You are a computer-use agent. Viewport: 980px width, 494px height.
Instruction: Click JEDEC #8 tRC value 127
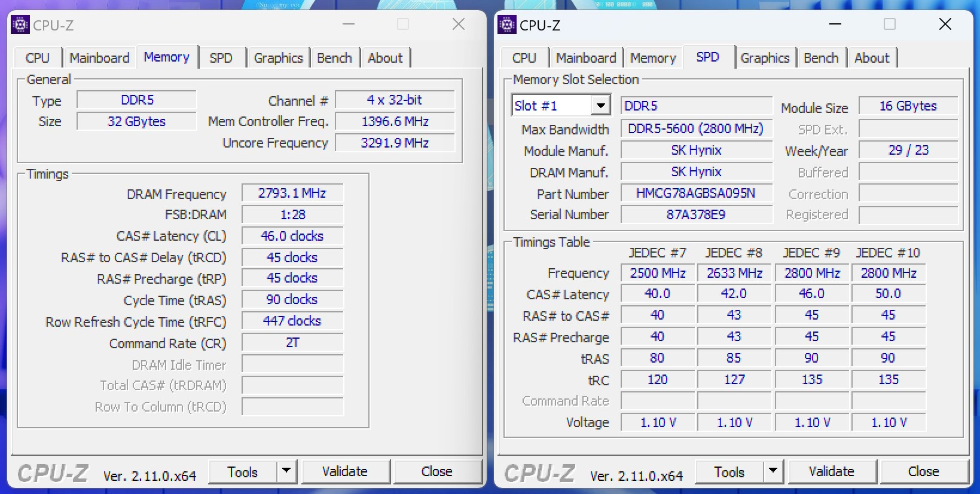point(734,379)
